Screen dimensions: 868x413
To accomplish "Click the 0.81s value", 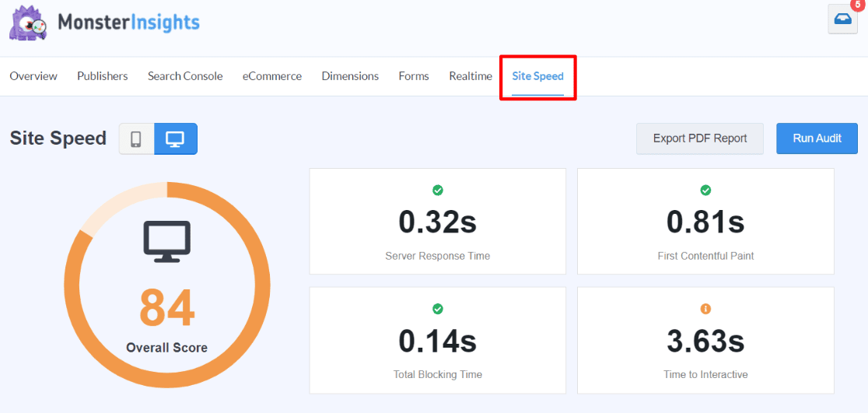I will (x=705, y=222).
